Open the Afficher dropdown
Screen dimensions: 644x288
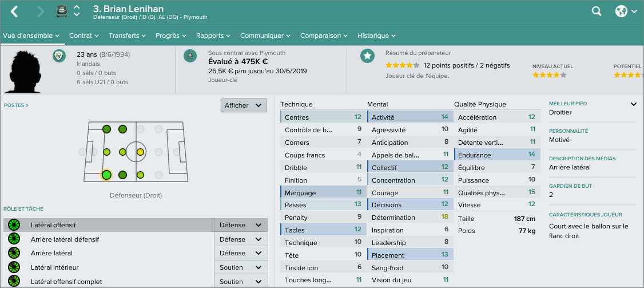click(244, 105)
